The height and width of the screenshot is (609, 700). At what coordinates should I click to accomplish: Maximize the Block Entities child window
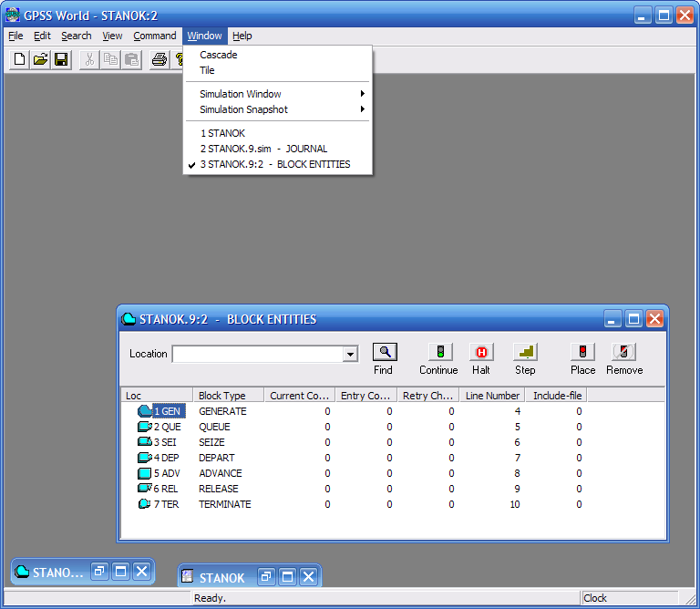click(x=633, y=319)
